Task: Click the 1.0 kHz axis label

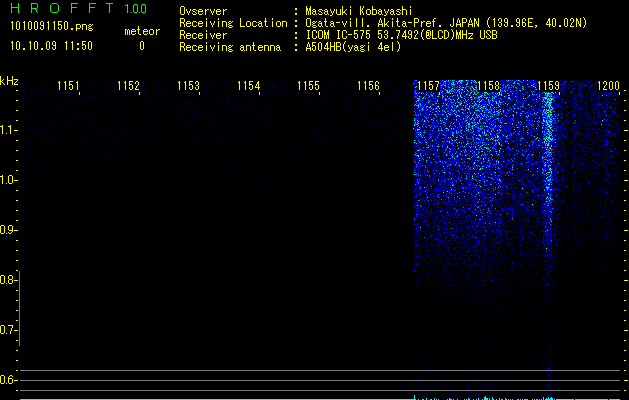Action: pyautogui.click(x=8, y=180)
